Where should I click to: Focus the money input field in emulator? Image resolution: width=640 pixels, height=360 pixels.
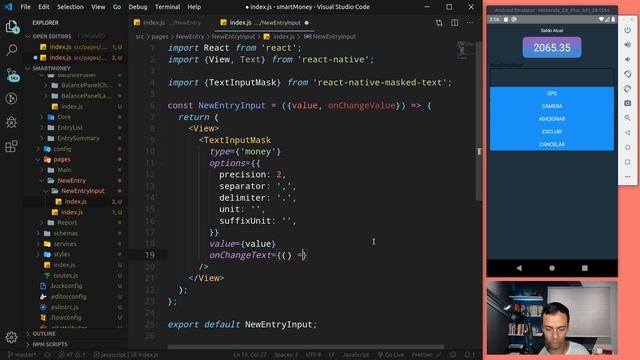(x=552, y=77)
